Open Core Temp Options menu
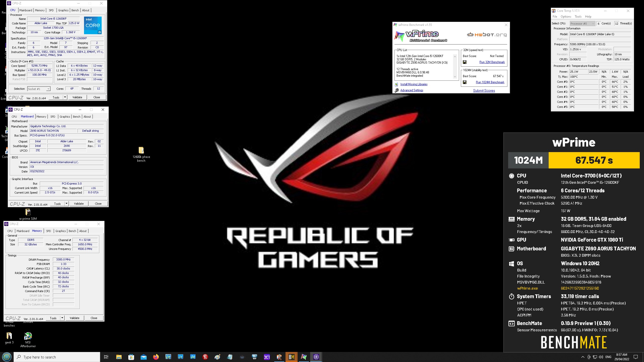The image size is (644, 362). coord(566,17)
